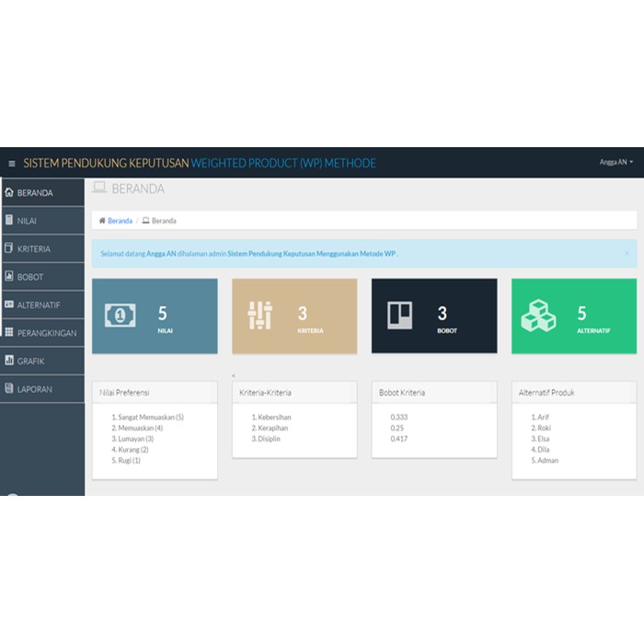Click the Beranda home icon in sidebar

(9, 192)
